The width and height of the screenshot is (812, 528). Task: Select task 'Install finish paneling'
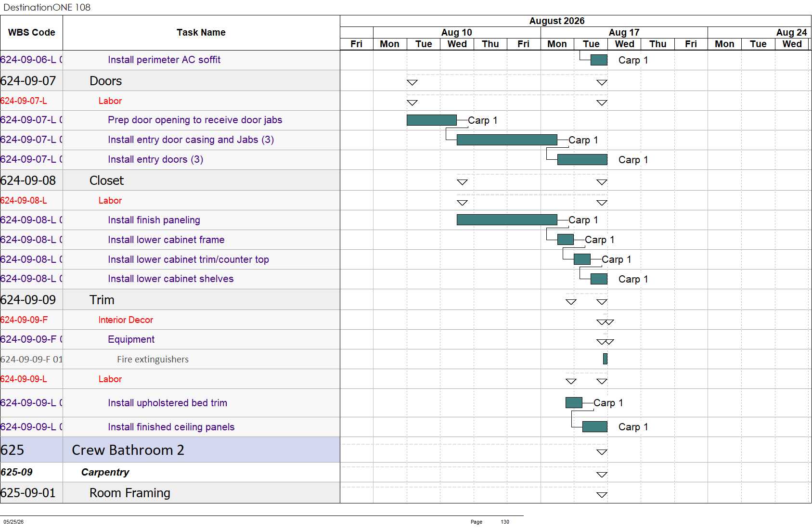click(x=154, y=220)
